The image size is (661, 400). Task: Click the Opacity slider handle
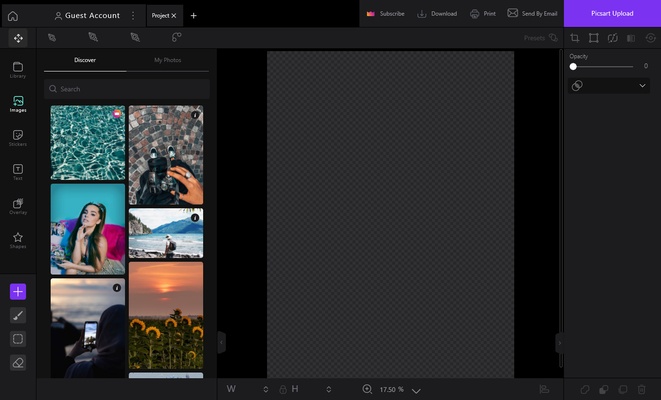click(x=573, y=67)
